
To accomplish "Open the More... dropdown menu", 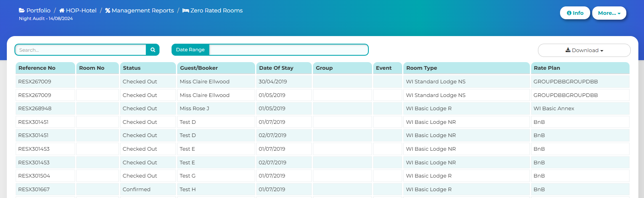I will click(609, 13).
